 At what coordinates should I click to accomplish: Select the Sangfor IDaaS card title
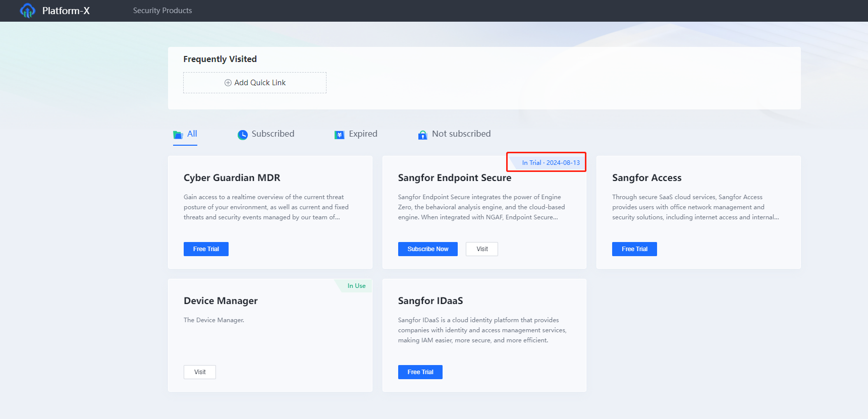430,301
